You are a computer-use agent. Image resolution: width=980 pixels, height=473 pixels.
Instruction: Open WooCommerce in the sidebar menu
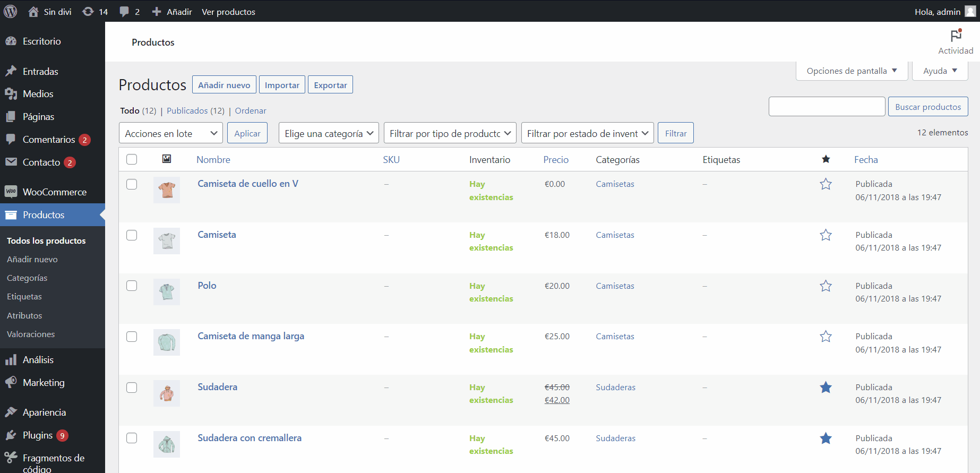pyautogui.click(x=54, y=192)
